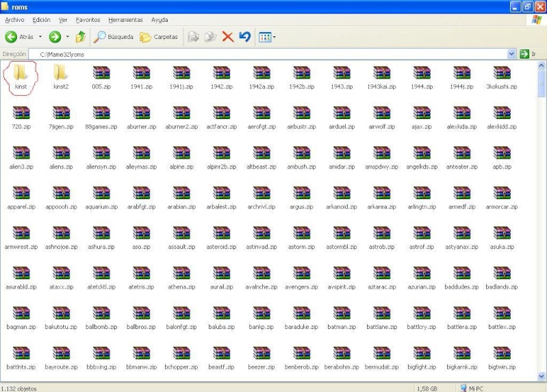Select the 720.zip archive

pos(21,118)
